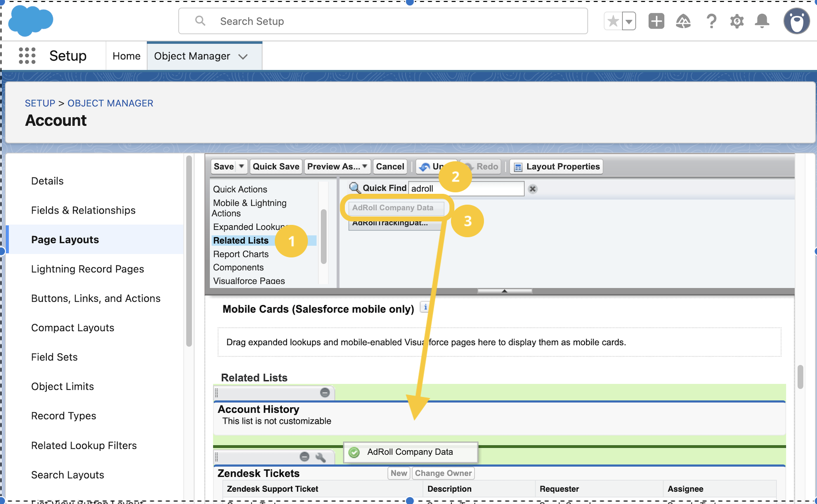
Task: Expand the Save dropdown arrow
Action: (242, 167)
